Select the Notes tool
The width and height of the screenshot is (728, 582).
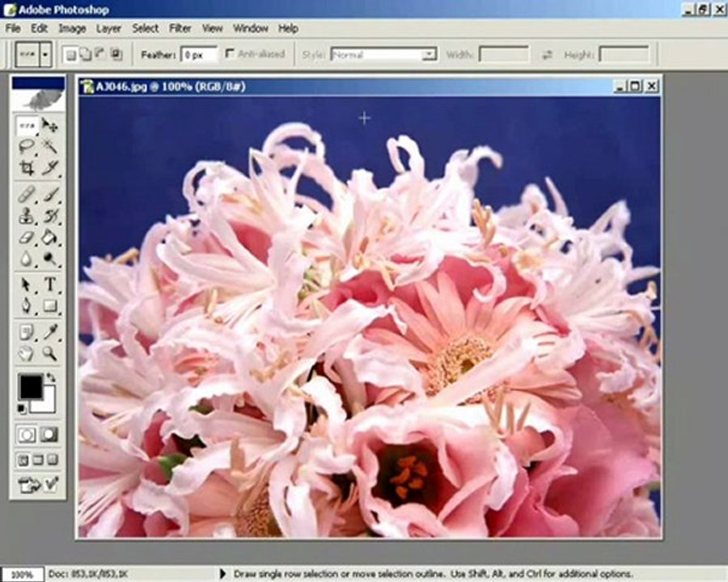[27, 332]
